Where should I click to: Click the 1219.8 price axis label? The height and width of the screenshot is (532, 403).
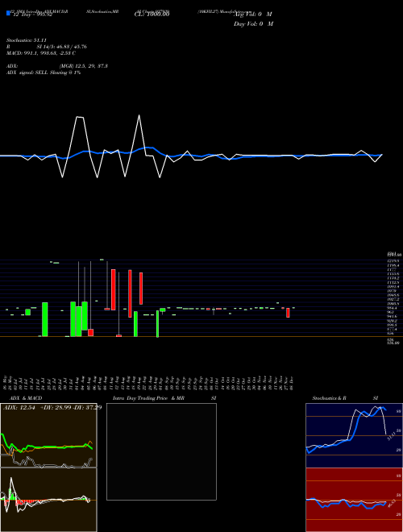click(x=394, y=261)
